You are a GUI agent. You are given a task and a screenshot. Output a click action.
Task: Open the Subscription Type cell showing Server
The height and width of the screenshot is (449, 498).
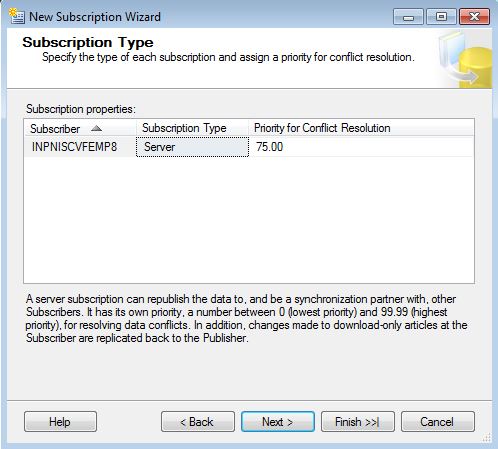pyautogui.click(x=192, y=147)
